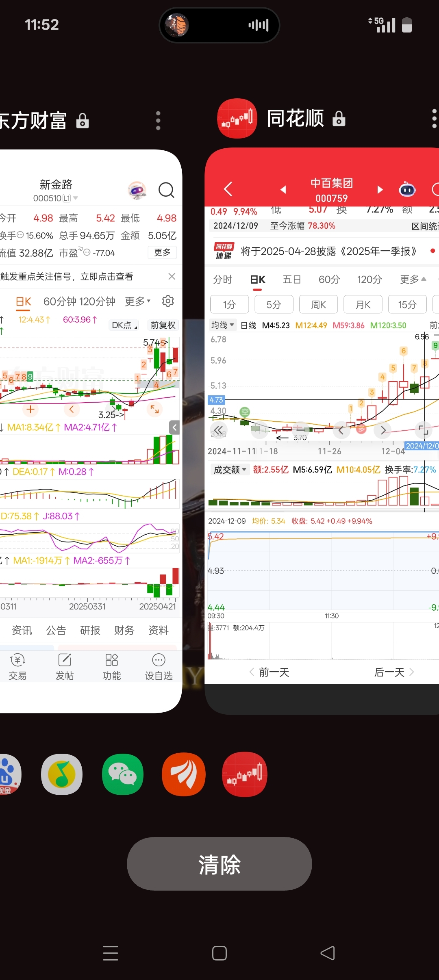Expand 更多 periods dropdown in 东方财富
Viewport: 439px width, 980px height.
[138, 301]
